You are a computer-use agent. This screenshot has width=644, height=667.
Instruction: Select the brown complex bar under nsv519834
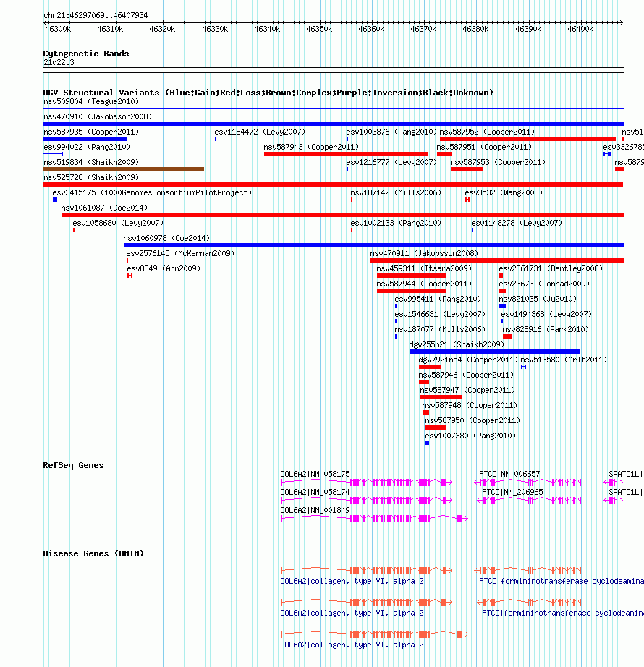[x=124, y=169]
